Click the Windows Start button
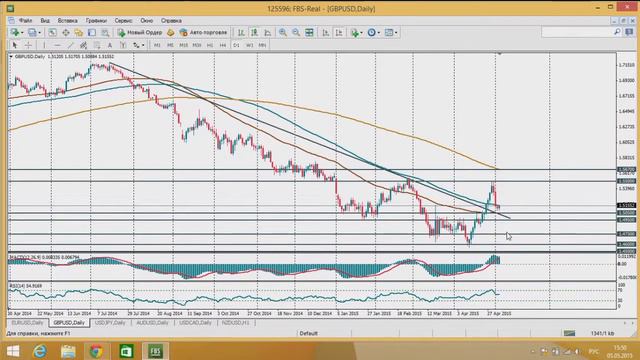The width and height of the screenshot is (640, 360). pyautogui.click(x=13, y=351)
